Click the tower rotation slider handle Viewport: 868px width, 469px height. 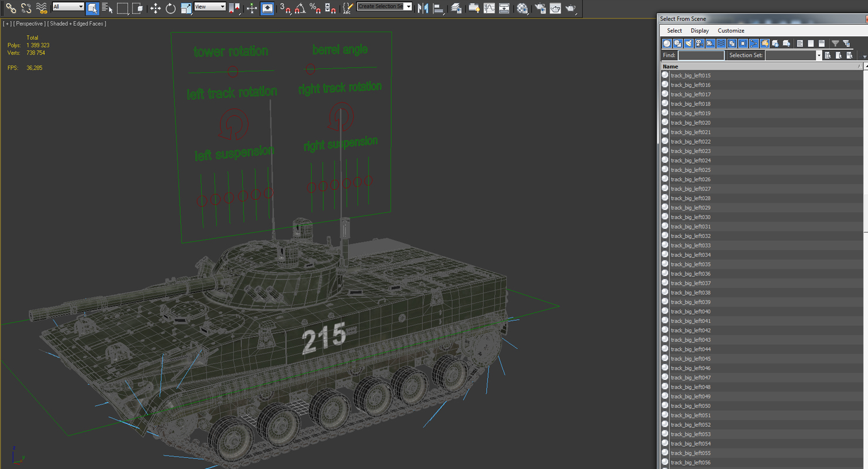click(233, 72)
